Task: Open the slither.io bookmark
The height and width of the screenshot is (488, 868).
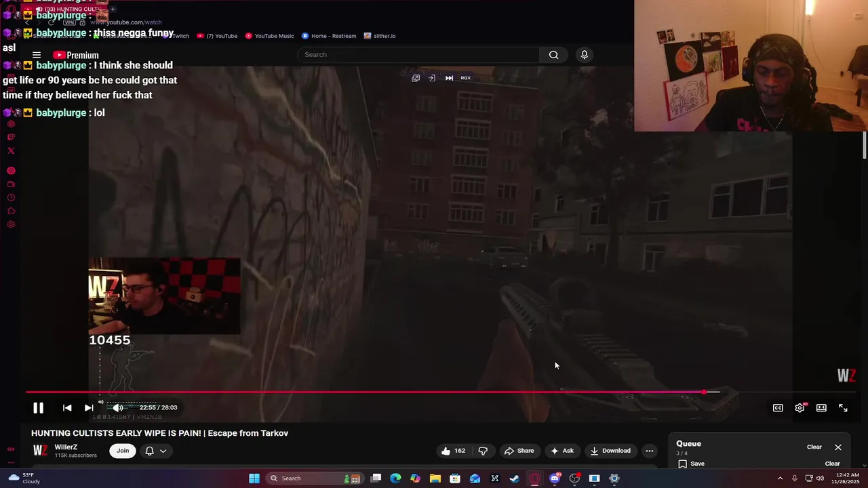Action: pos(380,36)
